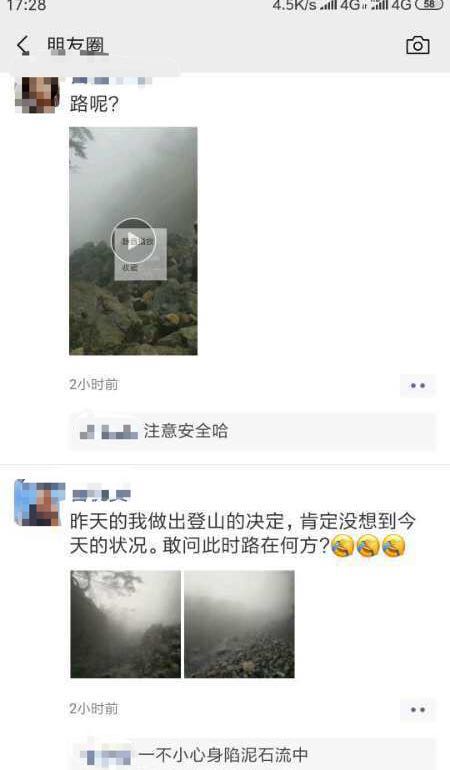Open the second poster's blurred username
Screen dimensions: 450x770
tap(101, 495)
